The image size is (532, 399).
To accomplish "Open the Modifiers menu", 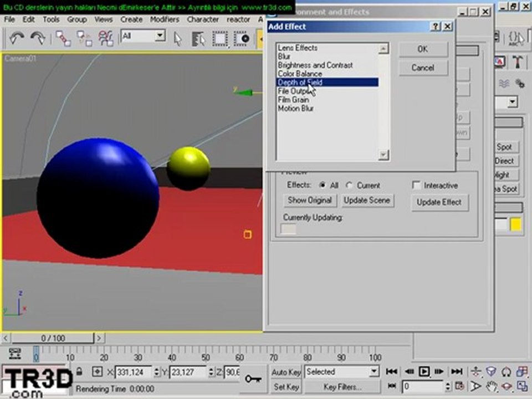I will pos(165,20).
